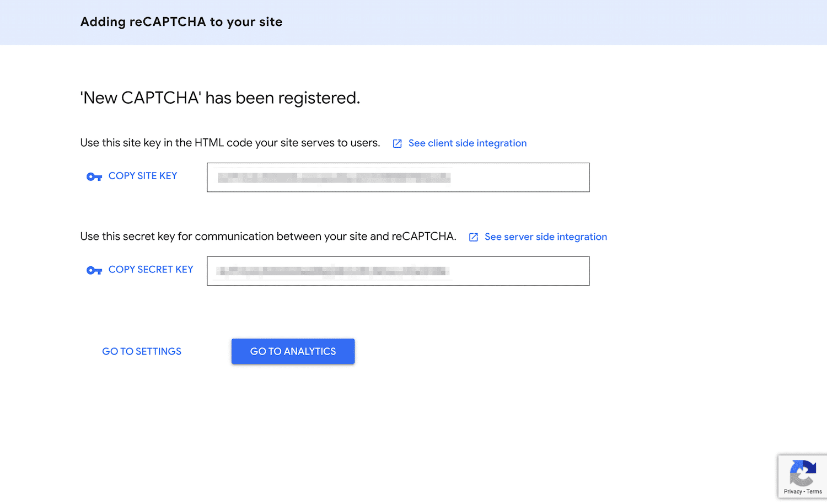Click the external link icon before See client side integration
The width and height of the screenshot is (827, 504).
click(x=398, y=143)
